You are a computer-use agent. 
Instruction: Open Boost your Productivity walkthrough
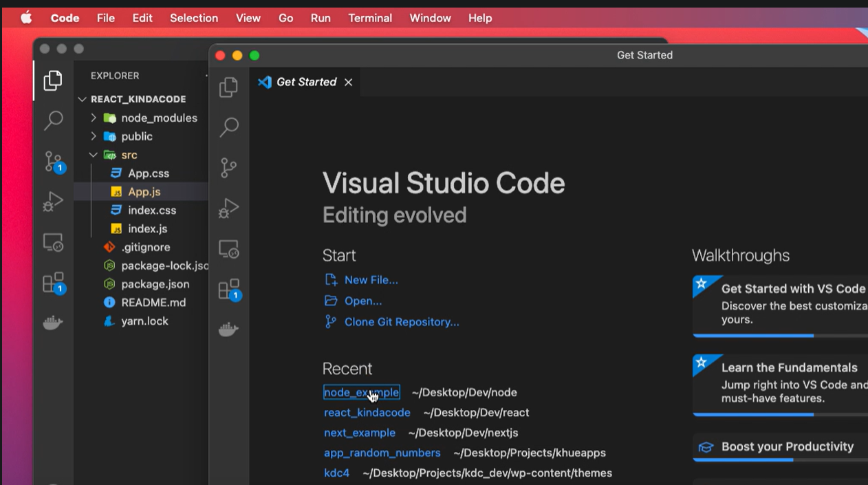tap(780, 447)
